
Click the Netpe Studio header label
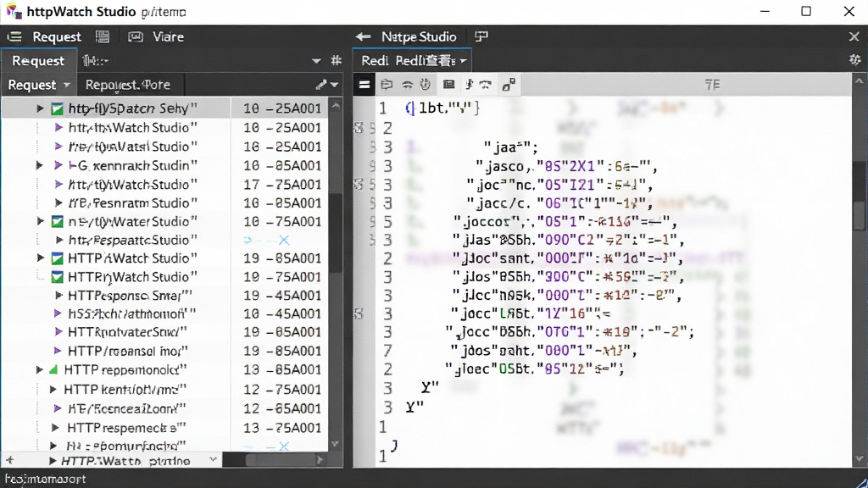pyautogui.click(x=419, y=37)
